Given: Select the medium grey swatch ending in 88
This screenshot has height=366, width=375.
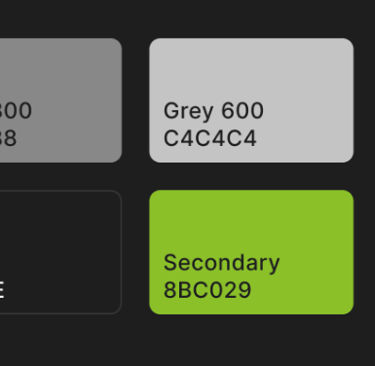Looking at the screenshot, I should 61,100.
